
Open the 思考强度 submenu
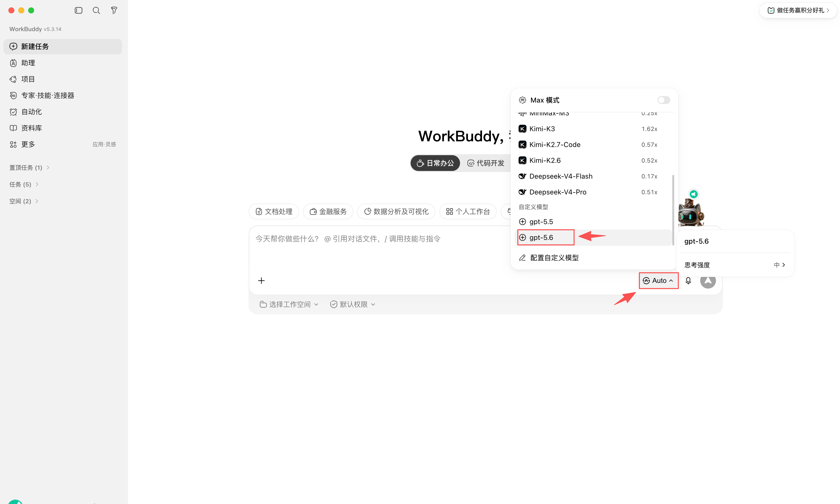[735, 265]
